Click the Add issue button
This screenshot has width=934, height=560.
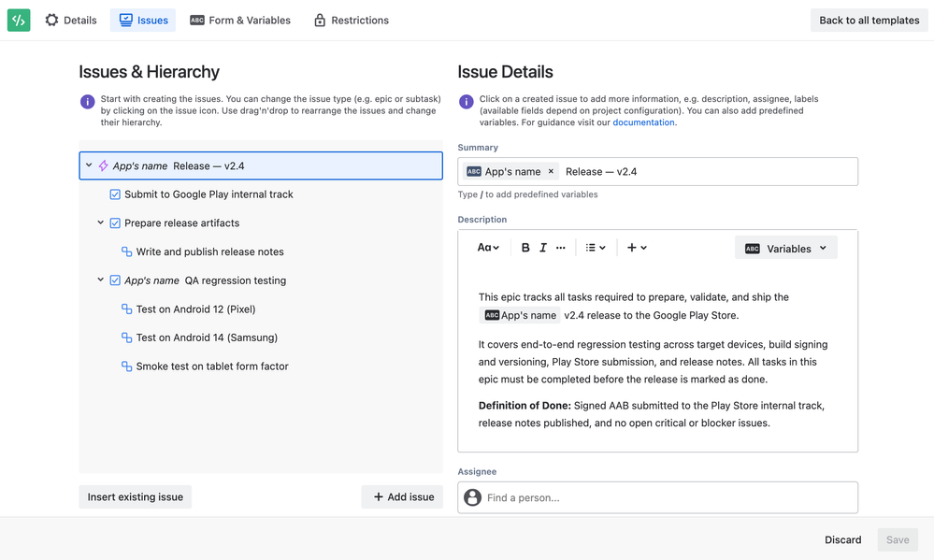(403, 496)
